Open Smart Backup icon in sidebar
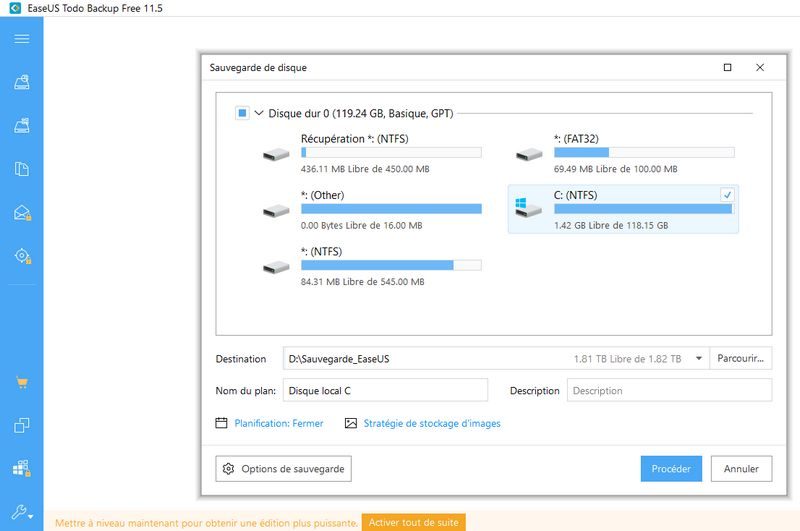This screenshot has width=800, height=531. coord(22,256)
